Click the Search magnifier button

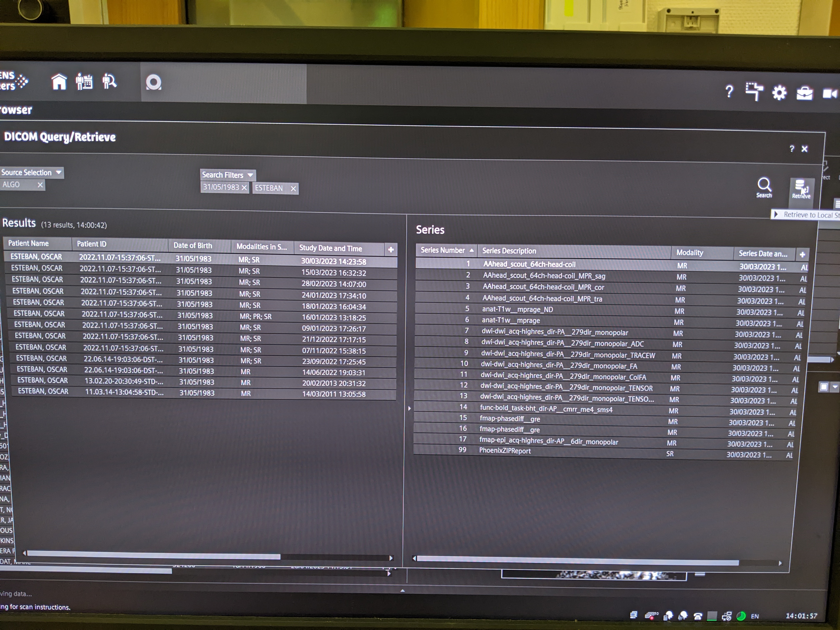764,187
